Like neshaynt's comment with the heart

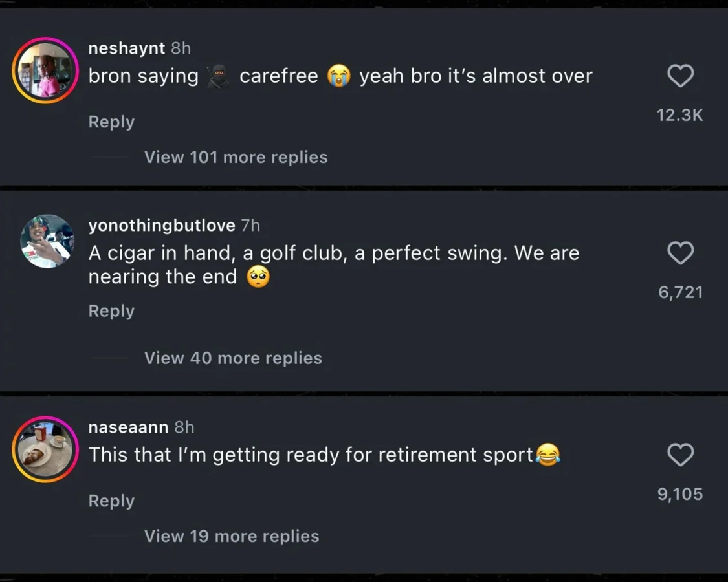click(680, 76)
